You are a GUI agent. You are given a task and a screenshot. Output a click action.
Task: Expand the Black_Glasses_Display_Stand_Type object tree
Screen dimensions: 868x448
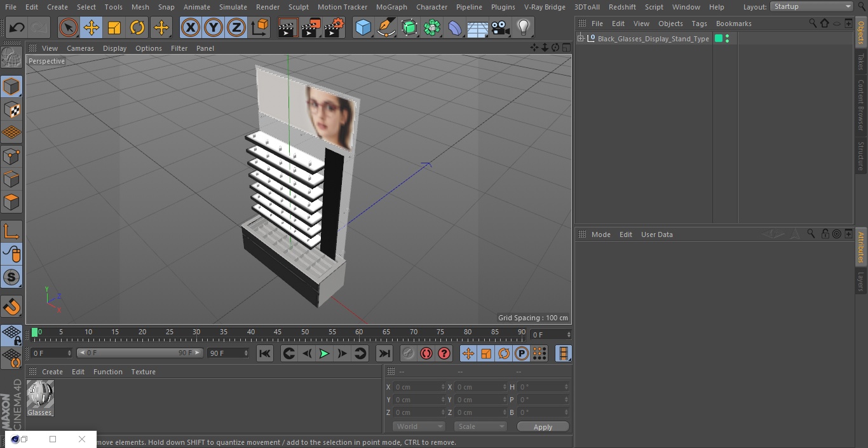click(x=580, y=39)
